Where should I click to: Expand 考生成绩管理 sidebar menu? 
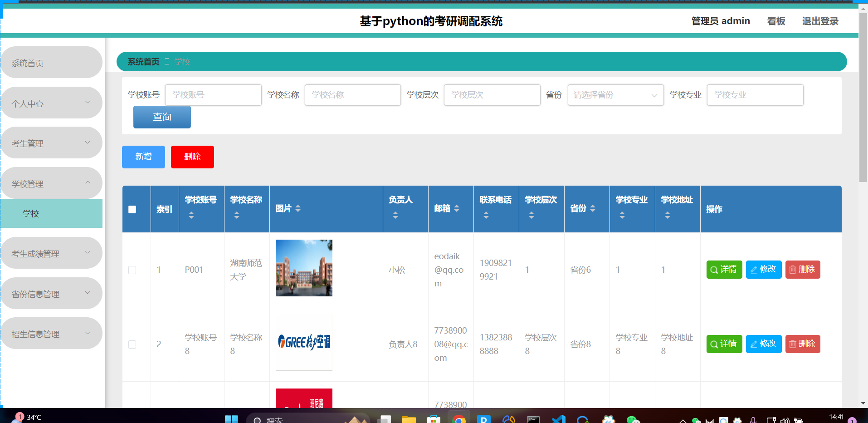pyautogui.click(x=51, y=253)
